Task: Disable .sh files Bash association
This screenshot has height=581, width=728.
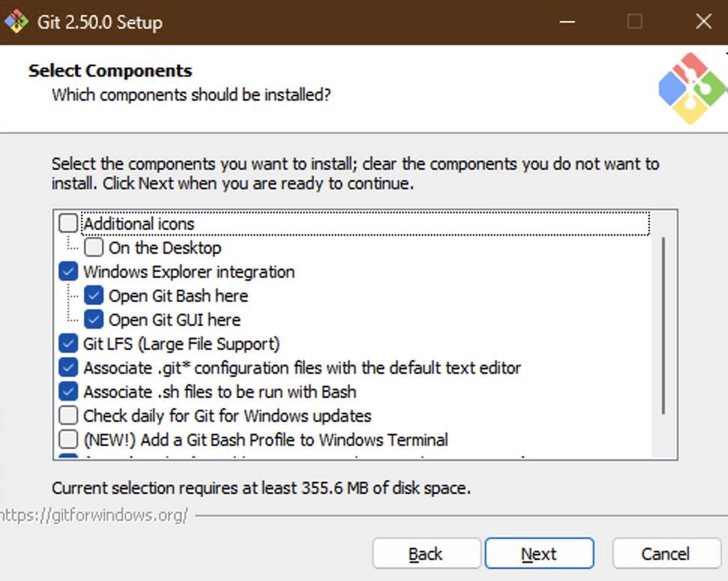Action: (68, 392)
